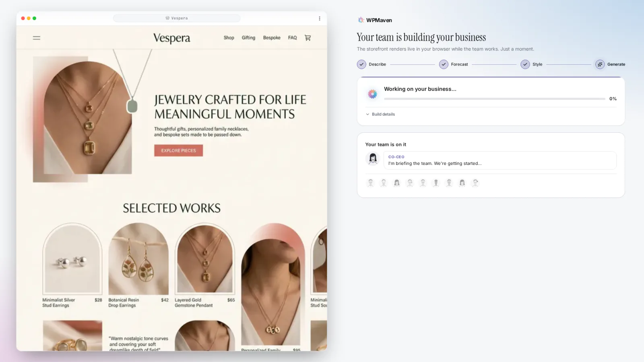Viewport: 644px width, 362px height.
Task: Open Layered Gold Gemstone Pendant thumbnail
Action: pyautogui.click(x=205, y=259)
